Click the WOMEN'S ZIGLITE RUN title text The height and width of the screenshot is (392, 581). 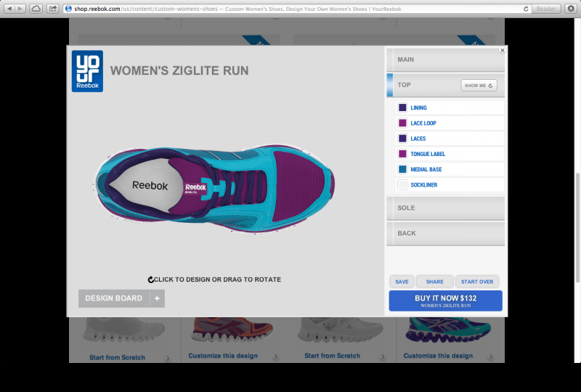pyautogui.click(x=179, y=70)
